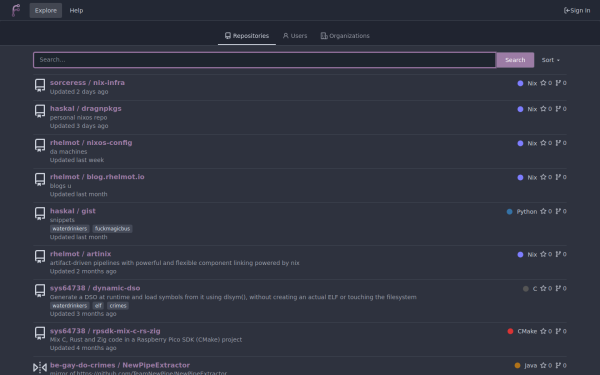Viewport: 600px width, 375px height.
Task: Select the waterdrinkers tag under haskal / gist
Action: (x=70, y=228)
